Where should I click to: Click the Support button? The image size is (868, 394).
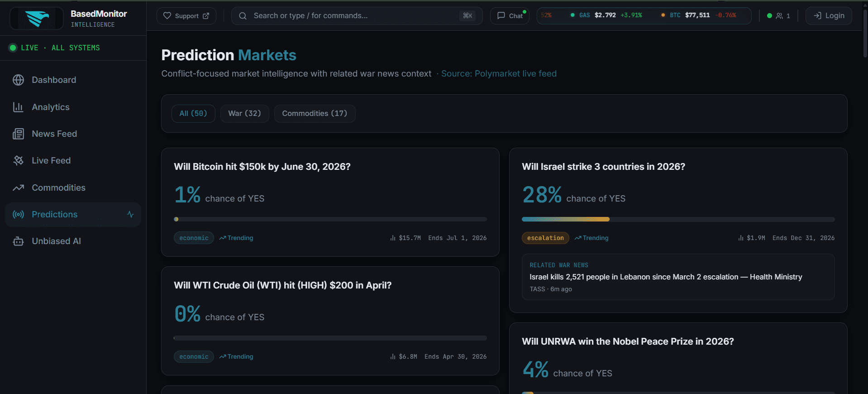186,16
